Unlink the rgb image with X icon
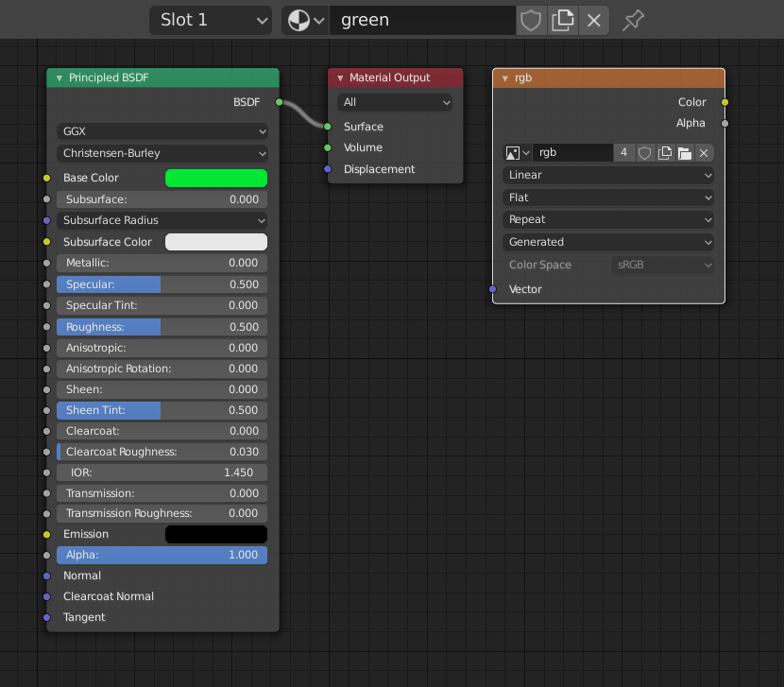784x687 pixels. tap(704, 152)
